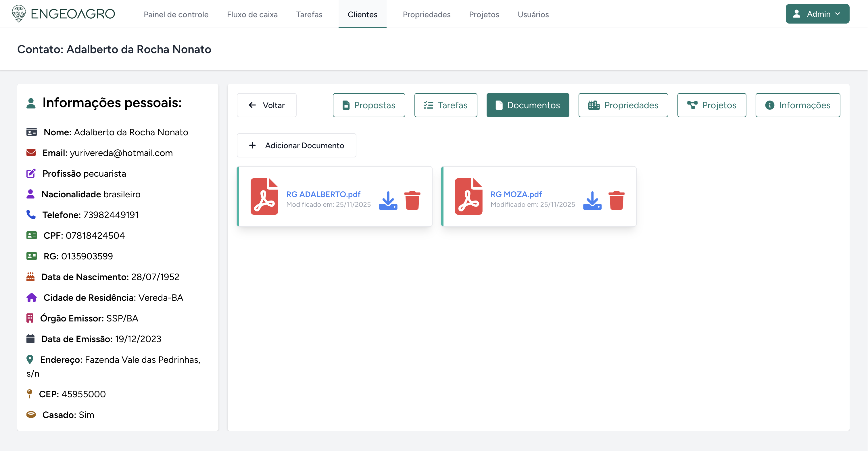Click the PDF icon of RG ADALBERTO

(264, 196)
